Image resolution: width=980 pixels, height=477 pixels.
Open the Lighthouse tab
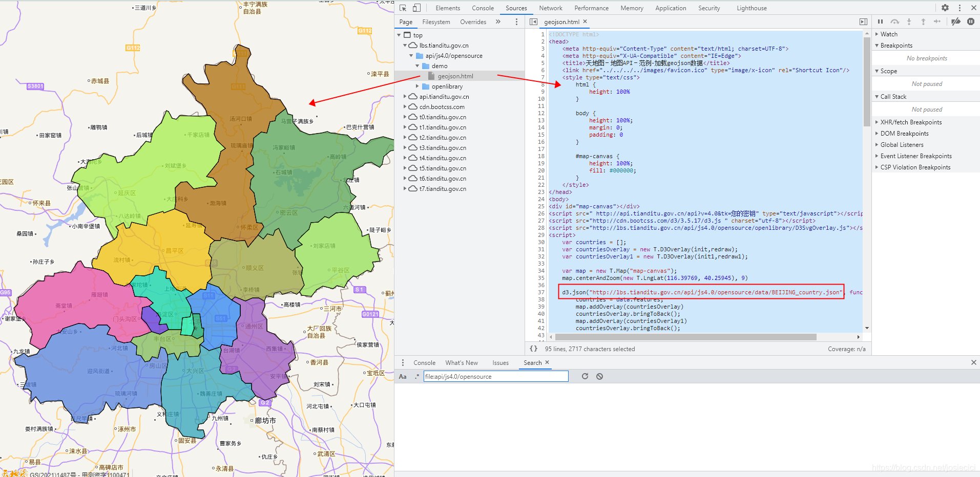click(x=752, y=8)
